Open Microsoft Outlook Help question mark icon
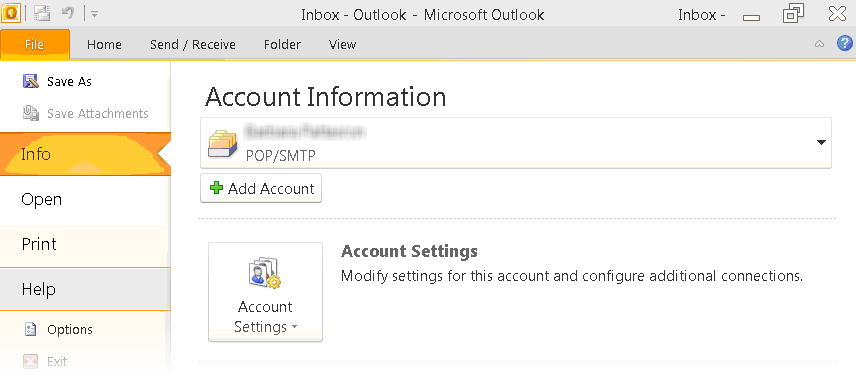This screenshot has height=376, width=856. point(845,44)
